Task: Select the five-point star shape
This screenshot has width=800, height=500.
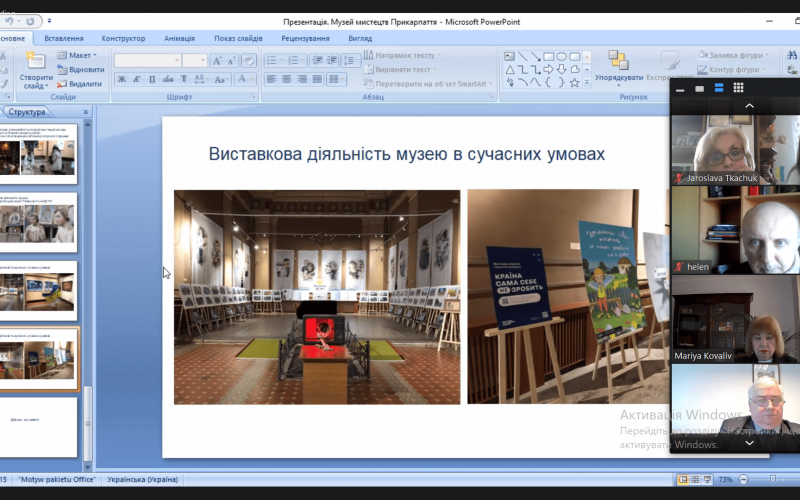Action: (575, 82)
